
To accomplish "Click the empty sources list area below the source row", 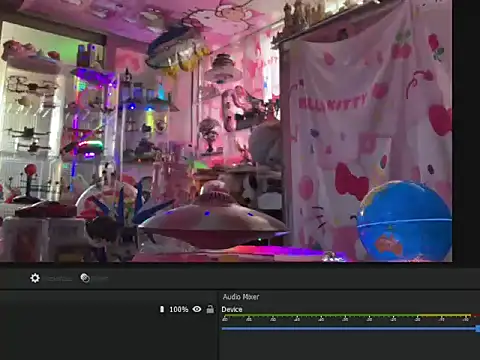I will tap(108, 338).
